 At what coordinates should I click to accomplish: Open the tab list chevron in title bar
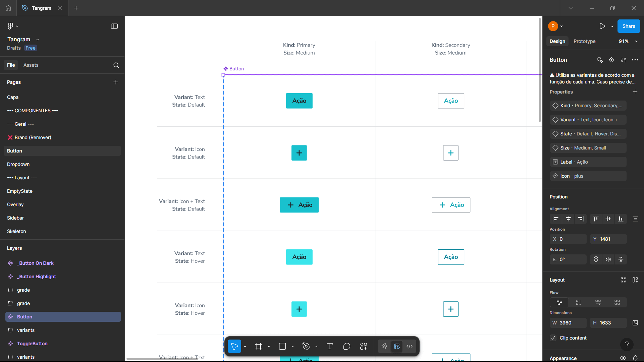[x=571, y=8]
